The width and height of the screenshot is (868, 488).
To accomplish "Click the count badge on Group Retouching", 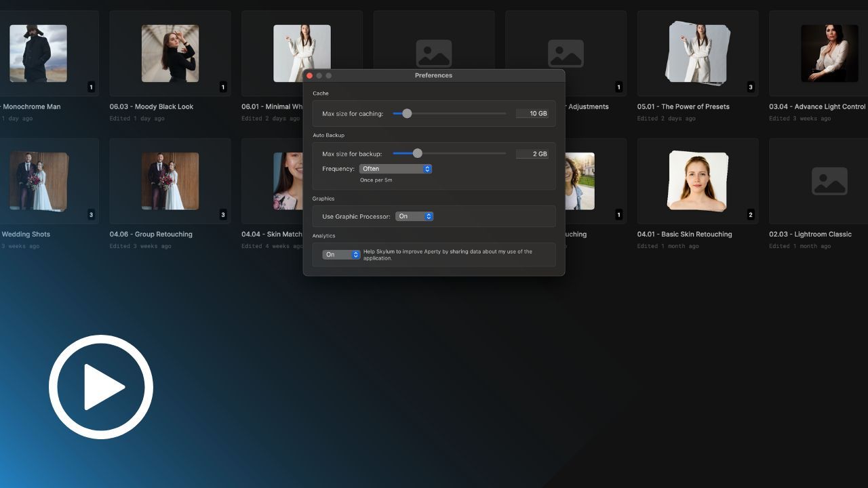I will 223,215.
